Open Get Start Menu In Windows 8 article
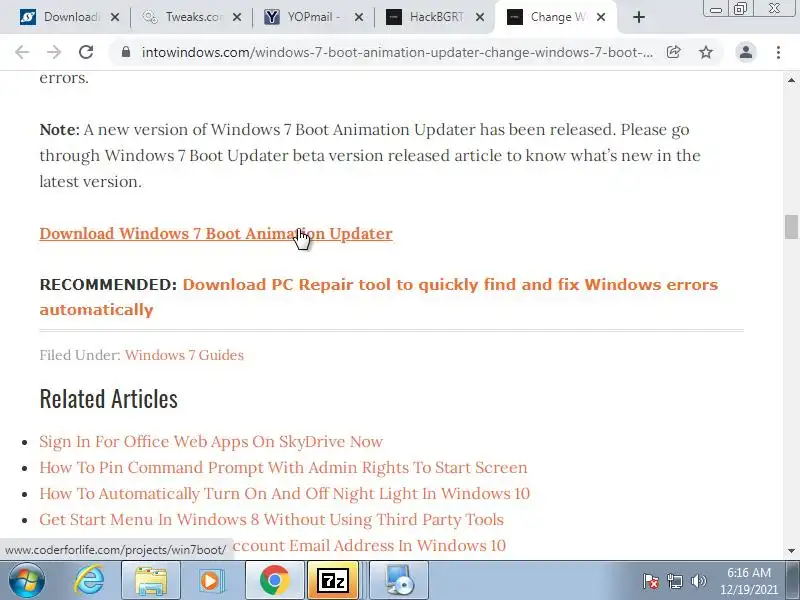This screenshot has width=800, height=600. 271,520
